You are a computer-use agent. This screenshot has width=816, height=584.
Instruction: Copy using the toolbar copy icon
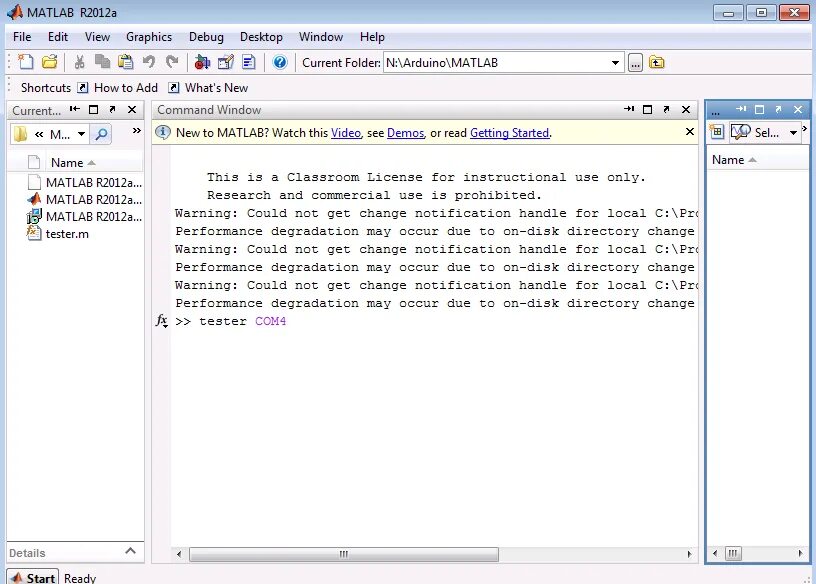coord(103,62)
